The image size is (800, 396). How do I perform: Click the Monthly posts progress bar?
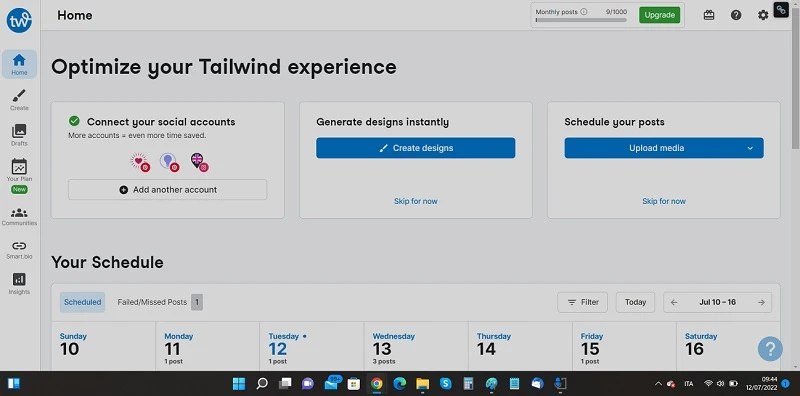(x=581, y=20)
